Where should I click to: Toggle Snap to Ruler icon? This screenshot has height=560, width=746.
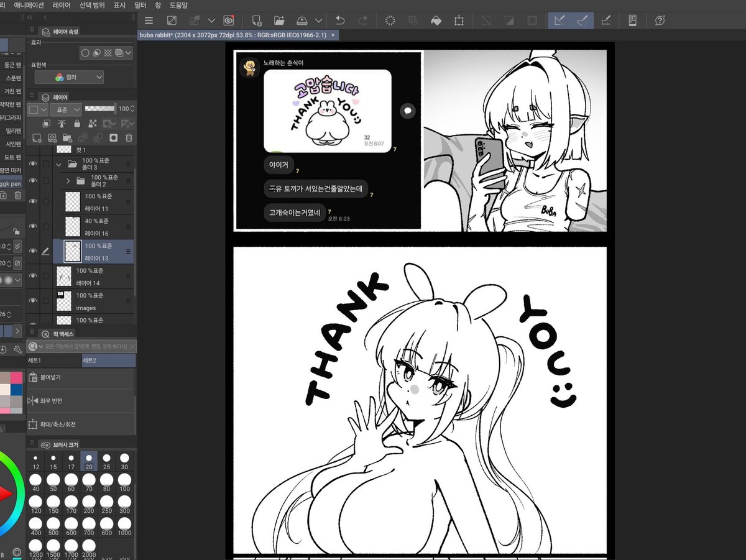coord(559,21)
